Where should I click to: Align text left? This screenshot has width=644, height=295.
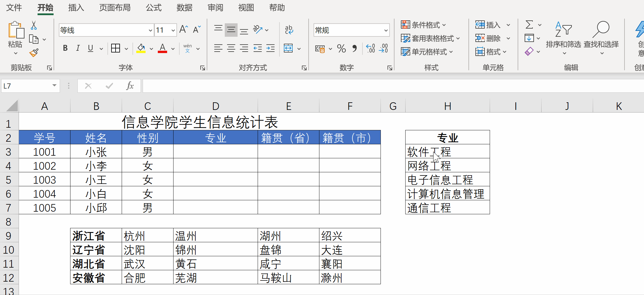point(218,48)
